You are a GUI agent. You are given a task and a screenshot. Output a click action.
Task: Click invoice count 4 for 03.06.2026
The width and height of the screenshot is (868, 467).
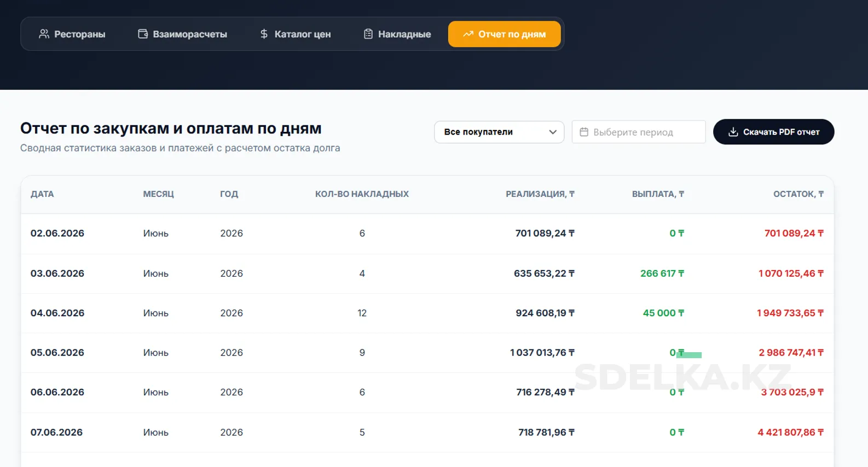click(362, 273)
